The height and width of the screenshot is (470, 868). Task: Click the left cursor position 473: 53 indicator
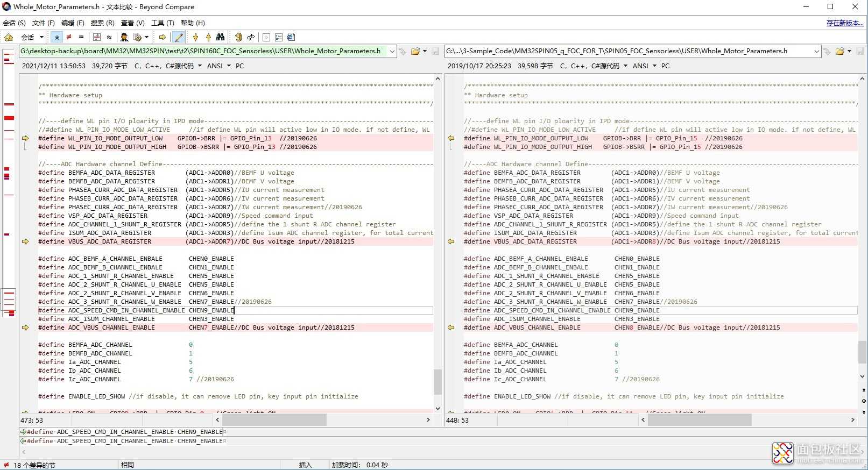point(32,420)
